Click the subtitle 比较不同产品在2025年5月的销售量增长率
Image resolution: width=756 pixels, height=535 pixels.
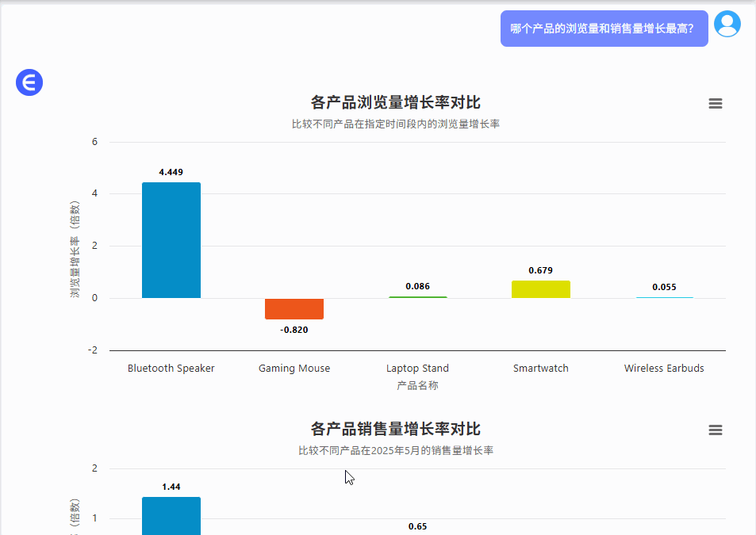395,451
